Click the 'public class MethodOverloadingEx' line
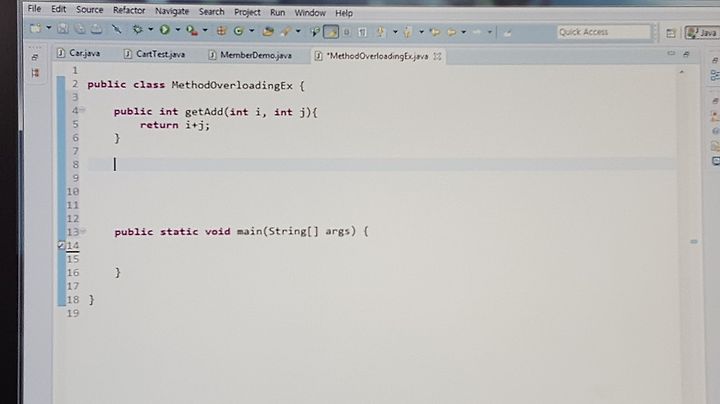The width and height of the screenshot is (720, 404). 196,85
